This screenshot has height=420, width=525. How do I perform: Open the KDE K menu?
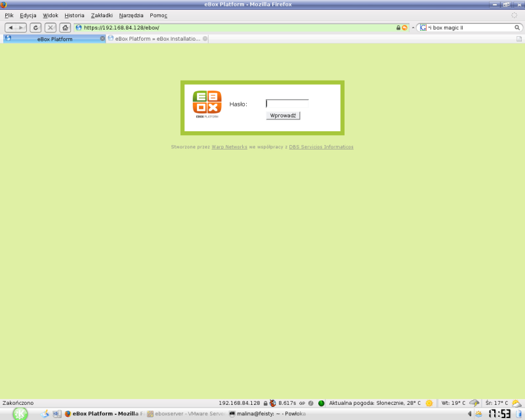click(x=20, y=414)
